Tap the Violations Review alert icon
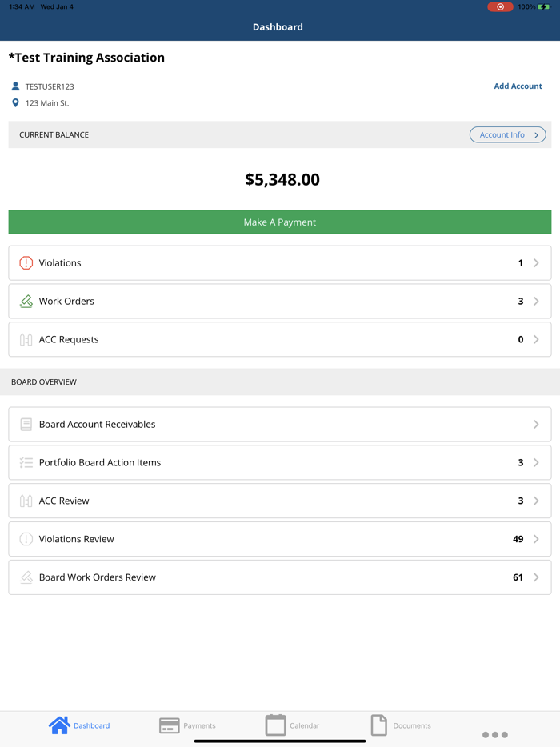The image size is (560, 747). point(26,539)
